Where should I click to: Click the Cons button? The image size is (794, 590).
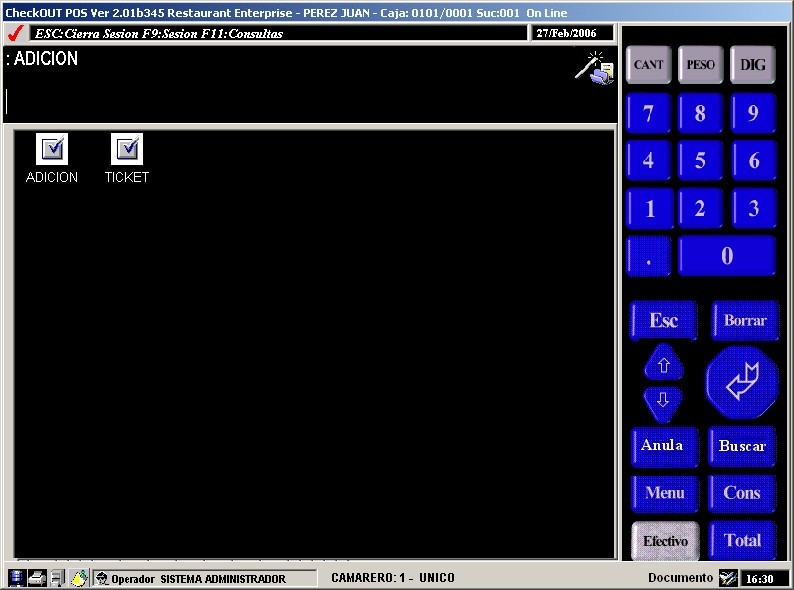[x=742, y=493]
